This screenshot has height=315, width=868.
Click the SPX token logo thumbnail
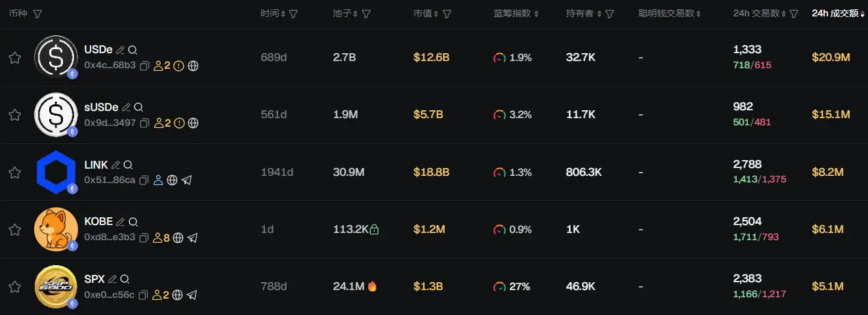coord(56,287)
